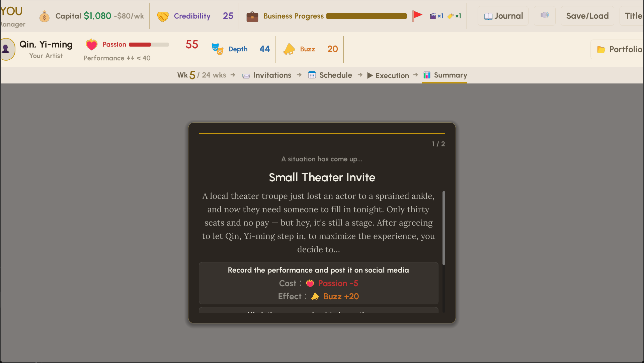Open the Journal
Viewport: 644px width, 363px height.
503,16
